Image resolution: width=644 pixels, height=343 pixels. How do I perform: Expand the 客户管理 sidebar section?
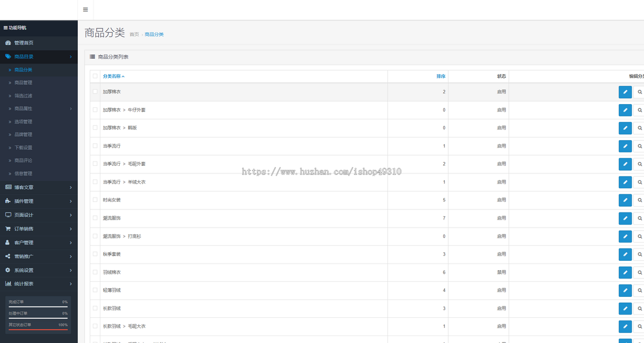39,243
